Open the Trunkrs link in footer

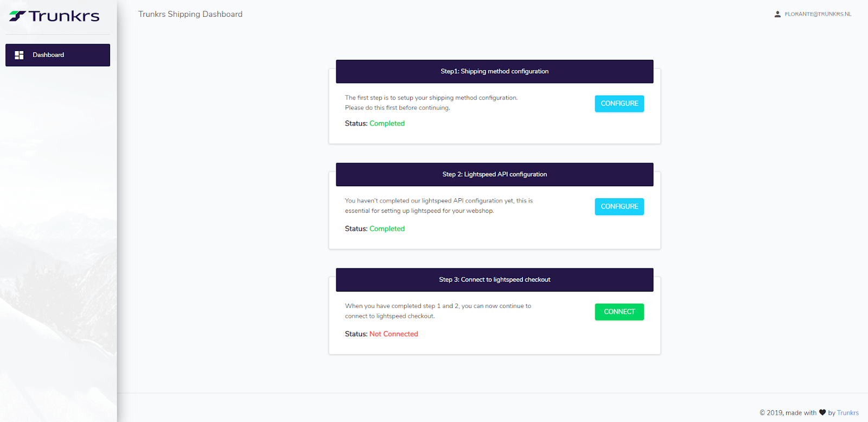click(x=847, y=413)
